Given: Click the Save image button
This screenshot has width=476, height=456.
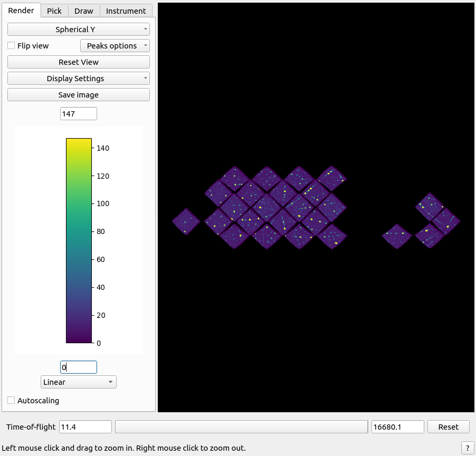Looking at the screenshot, I should tap(79, 95).
